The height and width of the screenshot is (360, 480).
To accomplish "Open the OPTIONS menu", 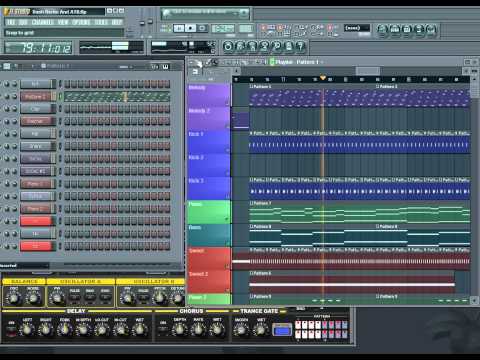I will [x=81, y=22].
